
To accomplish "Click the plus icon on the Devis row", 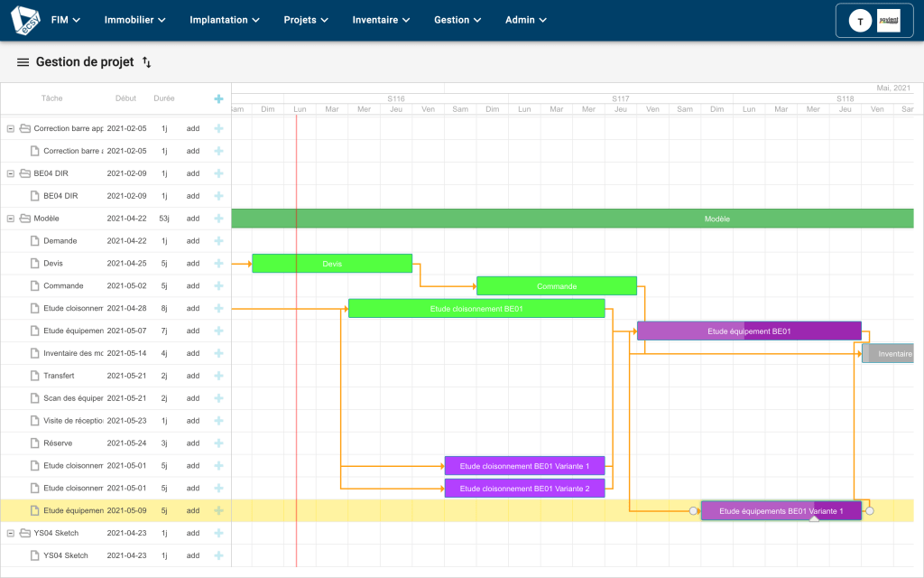I will pyautogui.click(x=218, y=263).
